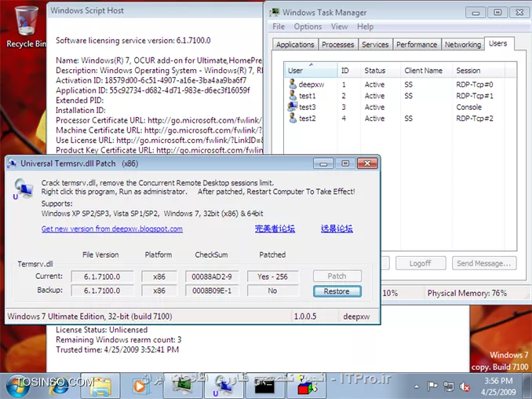532x399 pixels.
Task: Sort by the ID column header
Action: (349, 70)
